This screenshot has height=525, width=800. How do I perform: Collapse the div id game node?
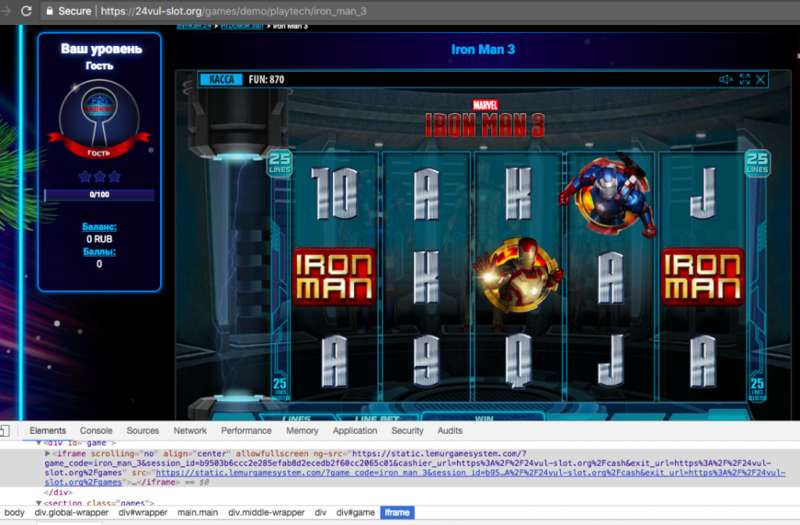coord(39,443)
